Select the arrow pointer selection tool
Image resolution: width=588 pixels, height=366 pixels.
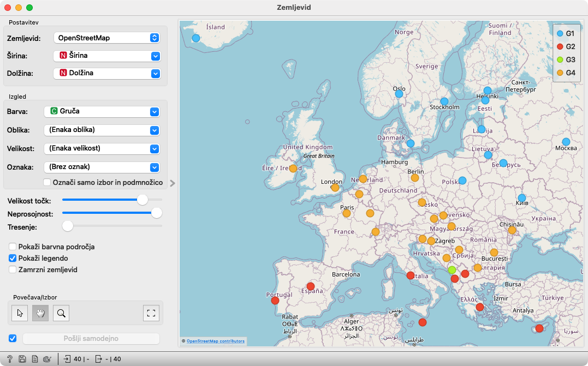tap(20, 313)
